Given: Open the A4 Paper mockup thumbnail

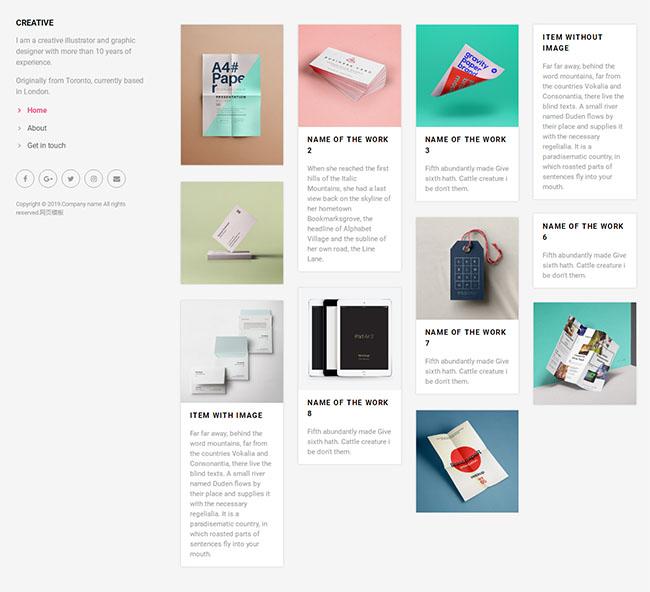Looking at the screenshot, I should point(232,95).
